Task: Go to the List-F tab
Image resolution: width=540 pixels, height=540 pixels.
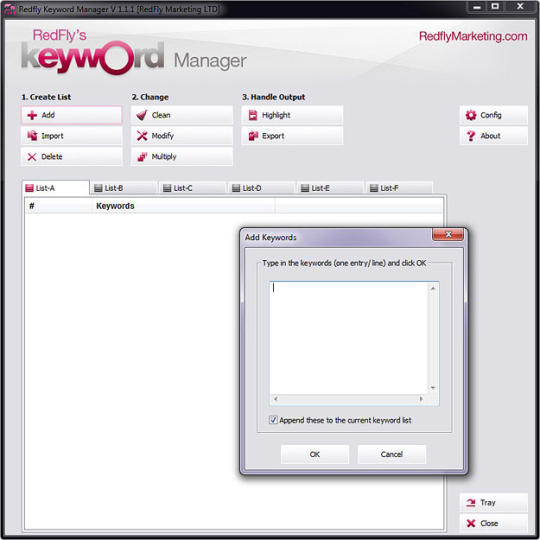Action: (x=398, y=188)
